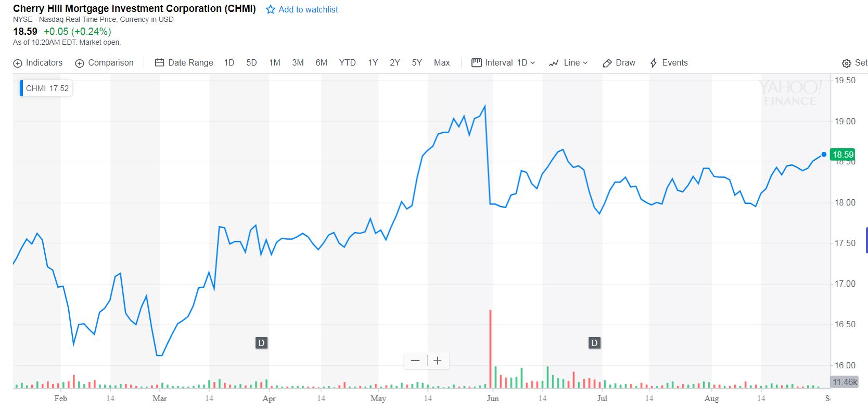This screenshot has width=868, height=411.
Task: Click the Settings gear icon
Action: [847, 63]
